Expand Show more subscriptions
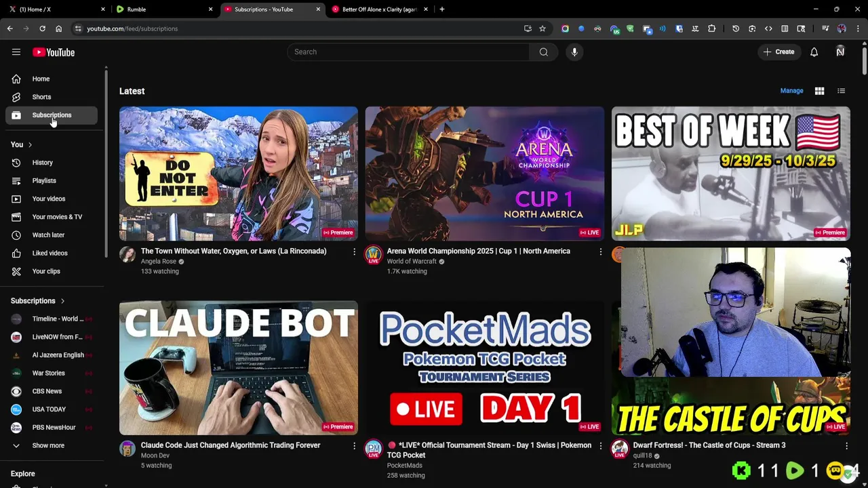 (52, 445)
